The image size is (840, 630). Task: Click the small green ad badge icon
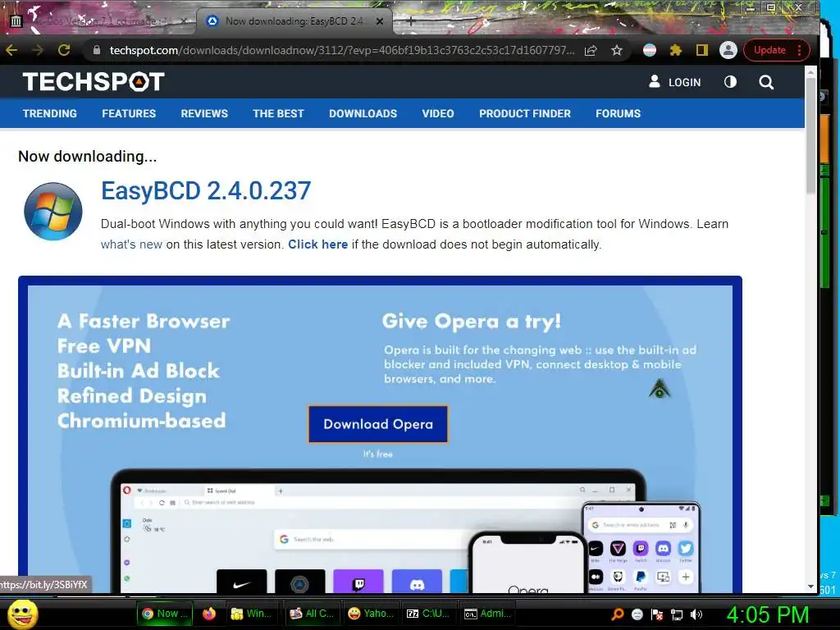pyautogui.click(x=660, y=388)
